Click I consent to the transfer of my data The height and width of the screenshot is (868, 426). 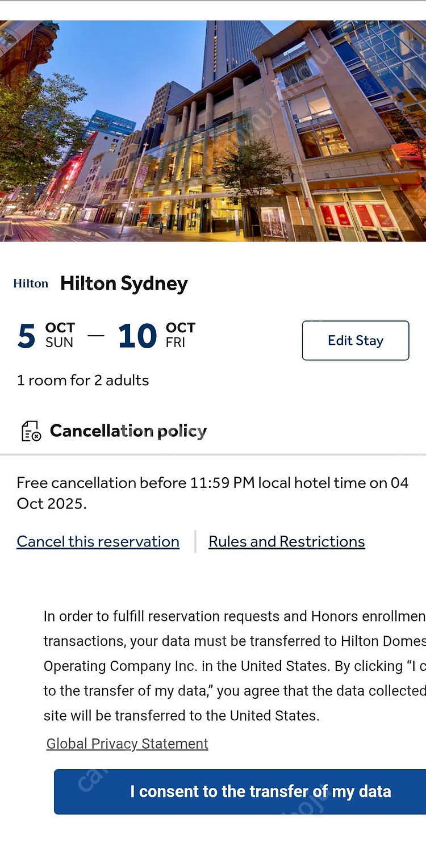point(240,792)
